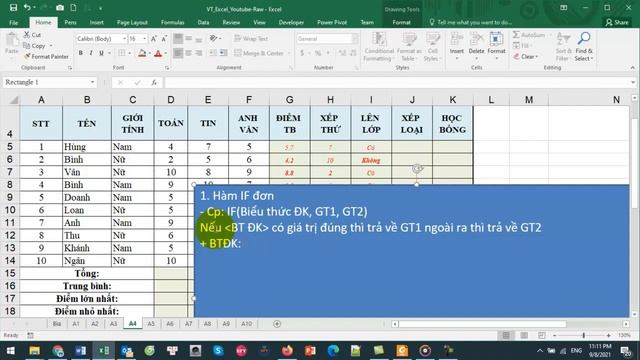This screenshot has width=640, height=360.
Task: Switch to Page Layout view
Action: point(524,336)
